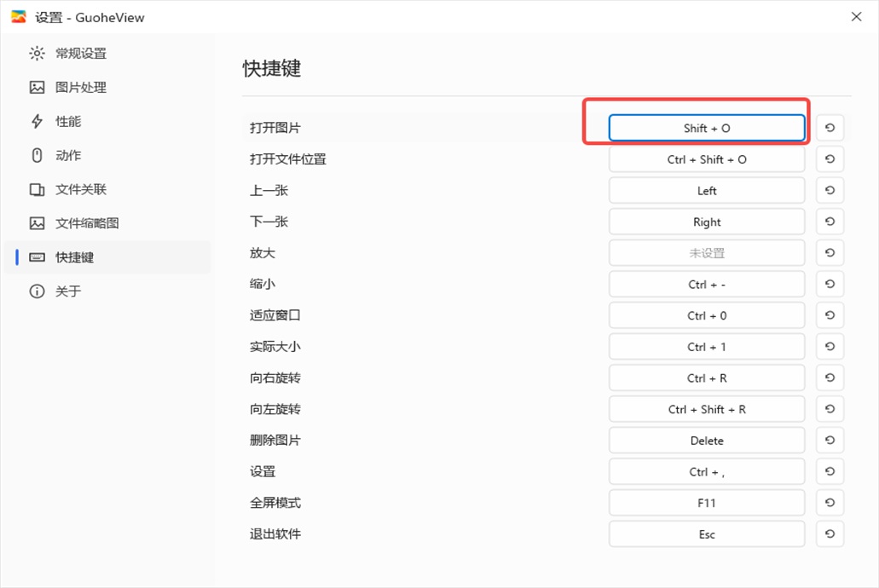This screenshot has width=879, height=588.
Task: Reset the 删除图片 shortcut to default
Action: [830, 441]
